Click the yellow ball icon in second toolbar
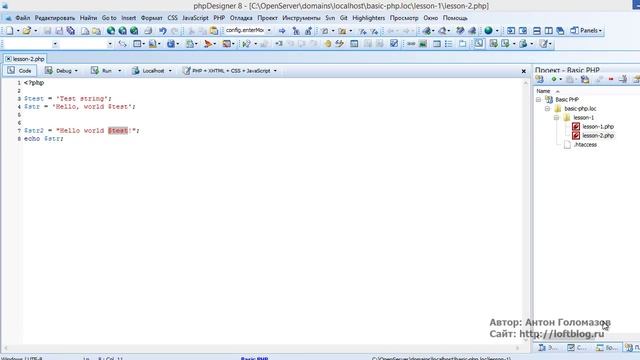This screenshot has width=640, height=360. [x=328, y=44]
